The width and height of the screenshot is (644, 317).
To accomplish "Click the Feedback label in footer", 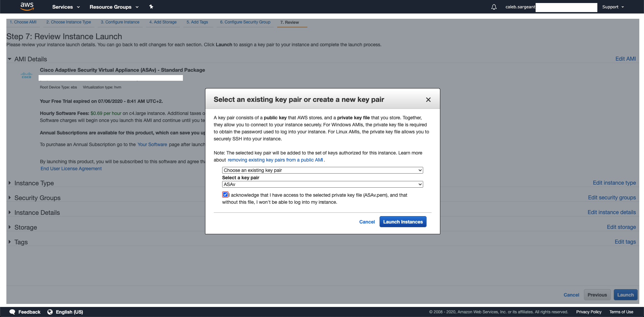I will 29,312.
